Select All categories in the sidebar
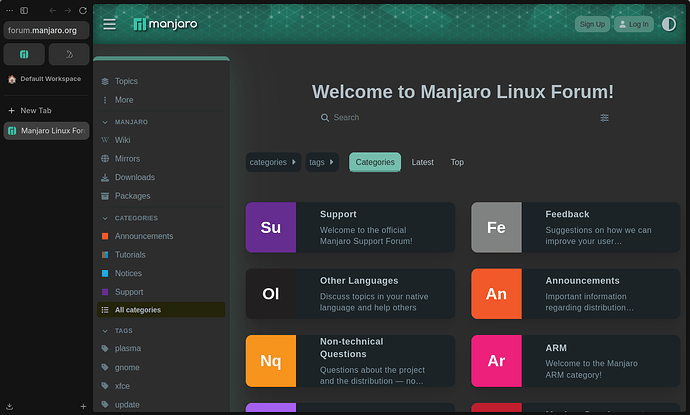Screen dimensions: 690x415 [161, 310]
